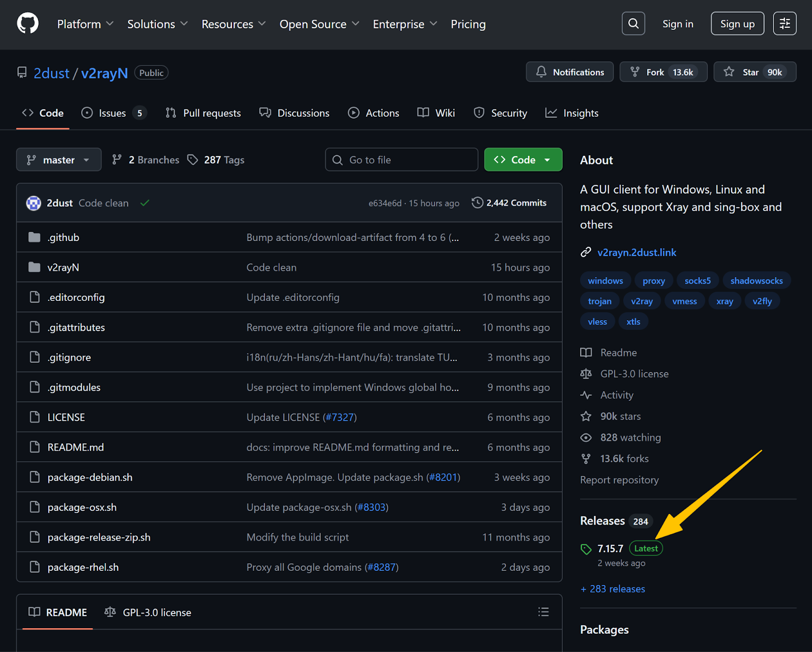The width and height of the screenshot is (812, 652).
Task: Open the README outline list icon
Action: pyautogui.click(x=543, y=612)
